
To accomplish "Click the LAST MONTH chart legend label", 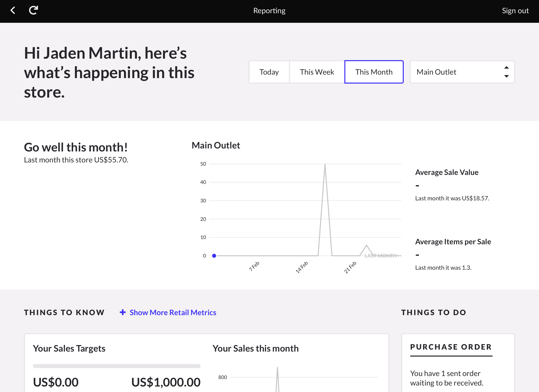I will point(380,256).
